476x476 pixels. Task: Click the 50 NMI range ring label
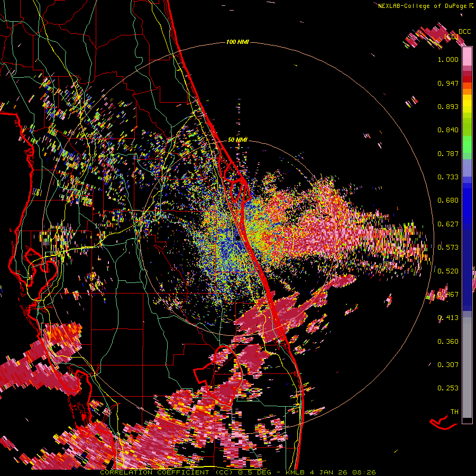point(237,140)
